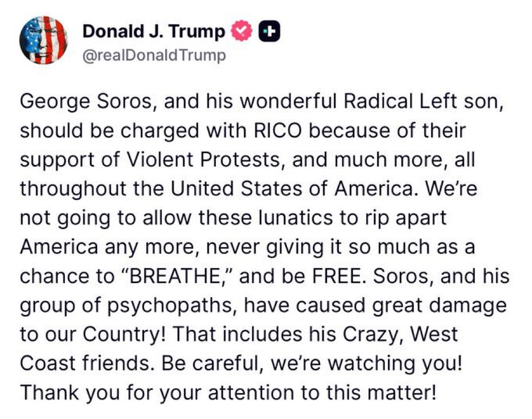Click the phrase "Coast friends"
This screenshot has height=419, width=532.
pyautogui.click(x=84, y=363)
